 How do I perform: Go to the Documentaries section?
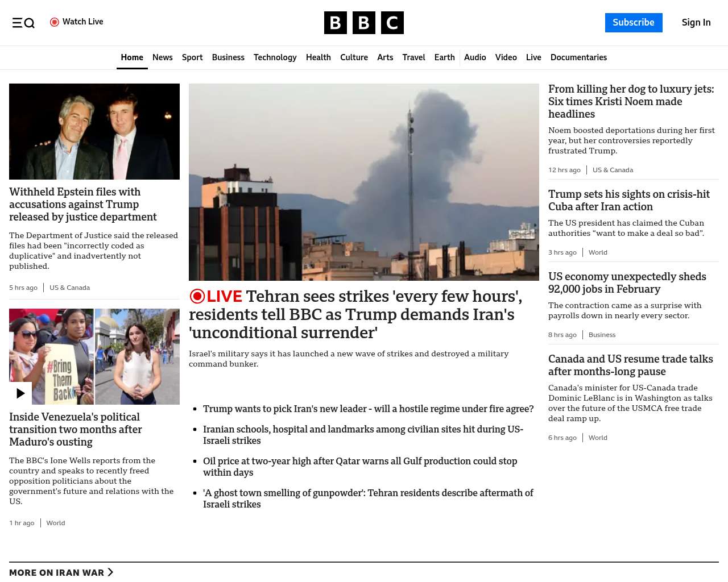point(578,57)
